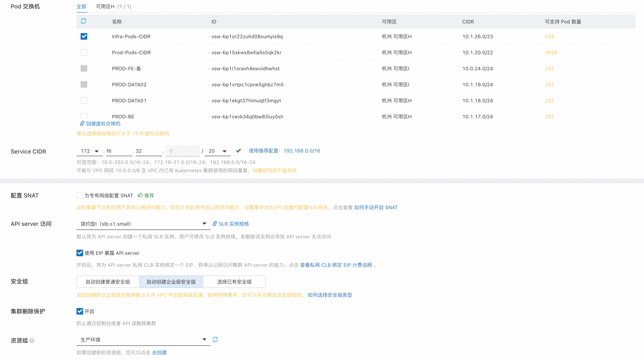Select the PROD-DATA01 vSwitch checkbox
This screenshot has width=644, height=360.
click(x=84, y=100)
